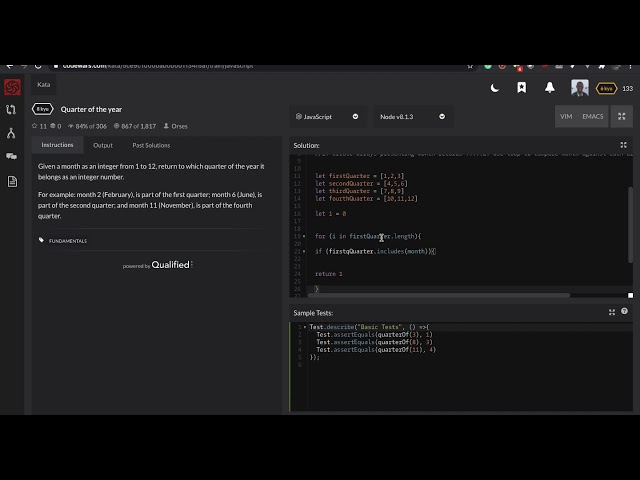This screenshot has width=640, height=480.
Task: Expand the Sample Tests panel
Action: pos(611,312)
